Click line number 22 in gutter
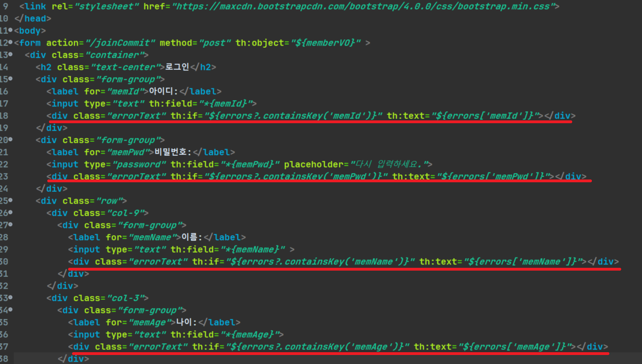 coord(4,164)
